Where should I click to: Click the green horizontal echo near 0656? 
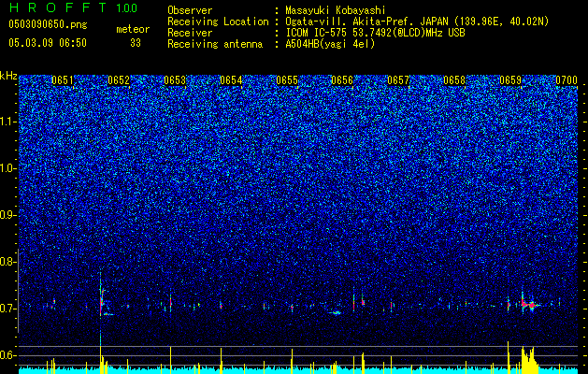336,312
